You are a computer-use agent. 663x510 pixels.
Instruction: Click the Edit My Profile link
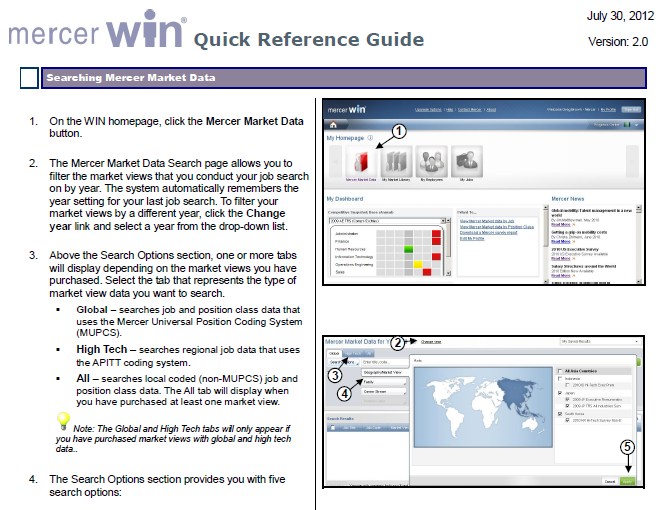point(472,239)
